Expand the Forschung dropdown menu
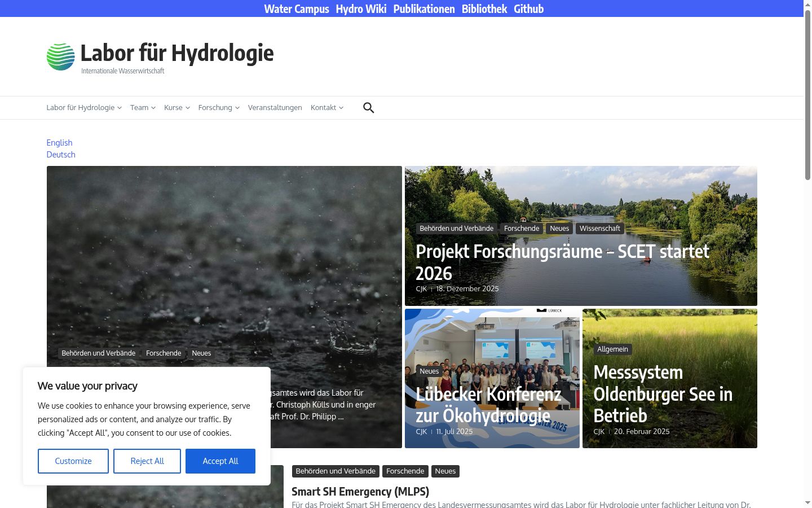 point(219,108)
